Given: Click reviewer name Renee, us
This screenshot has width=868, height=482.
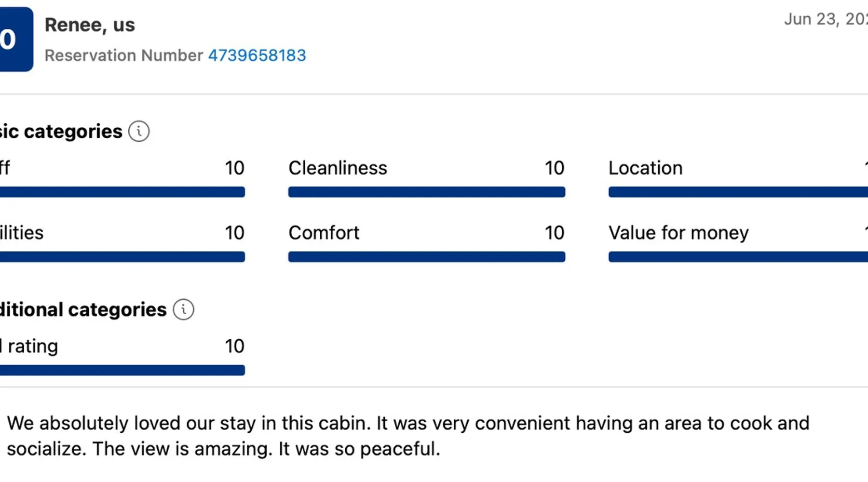Looking at the screenshot, I should (90, 25).
